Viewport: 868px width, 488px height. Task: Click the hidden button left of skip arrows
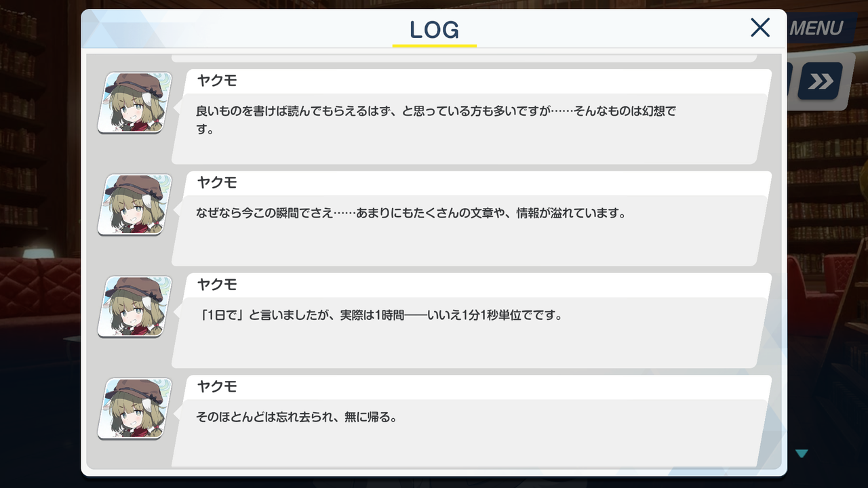[789, 82]
